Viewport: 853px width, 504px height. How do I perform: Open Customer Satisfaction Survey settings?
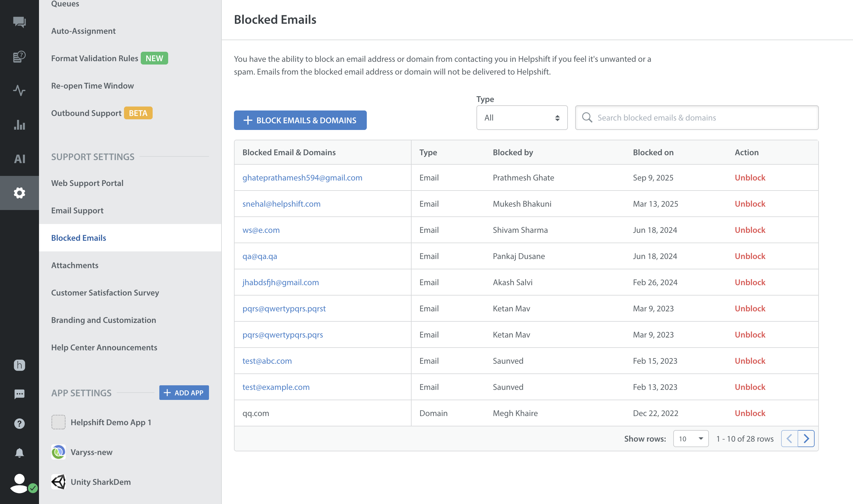pos(105,292)
